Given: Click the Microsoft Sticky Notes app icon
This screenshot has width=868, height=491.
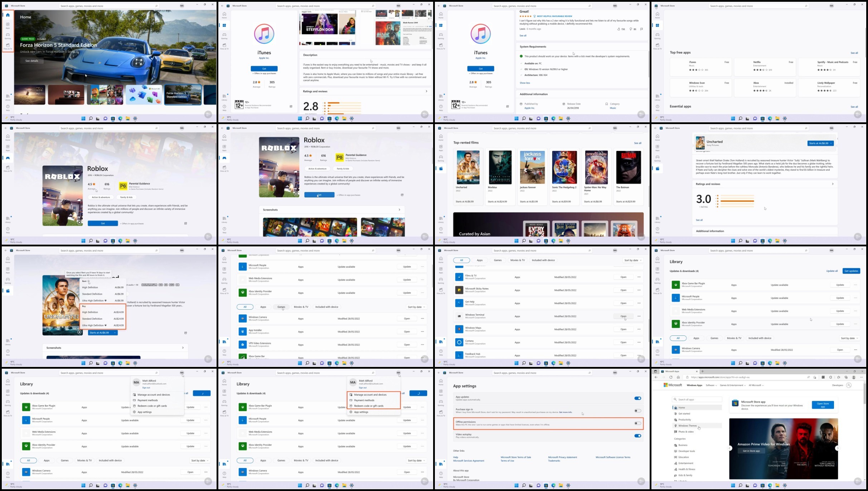Looking at the screenshot, I should (x=459, y=290).
